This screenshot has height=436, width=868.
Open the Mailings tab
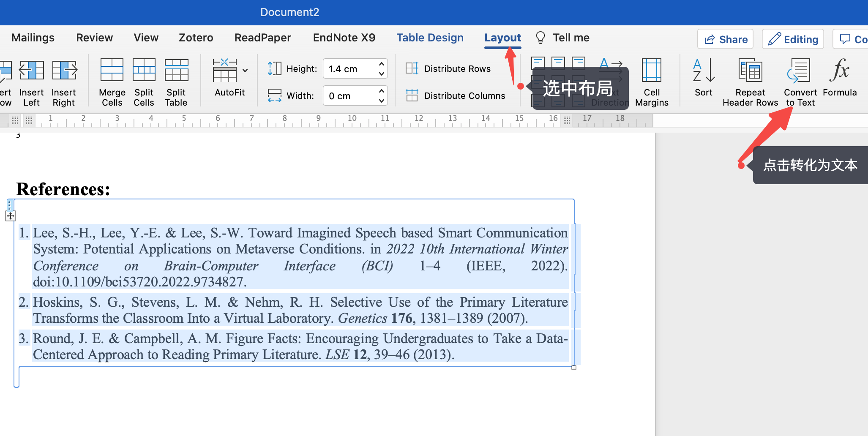(33, 38)
